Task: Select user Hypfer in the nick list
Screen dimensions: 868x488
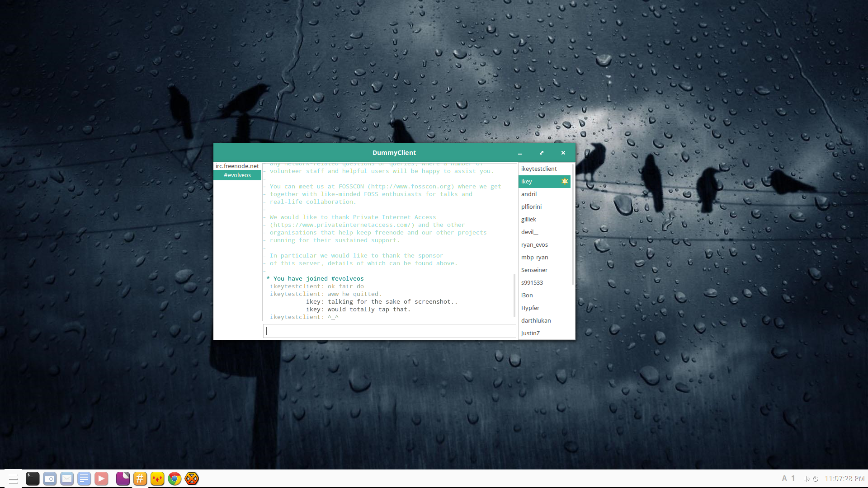Action: pos(544,308)
